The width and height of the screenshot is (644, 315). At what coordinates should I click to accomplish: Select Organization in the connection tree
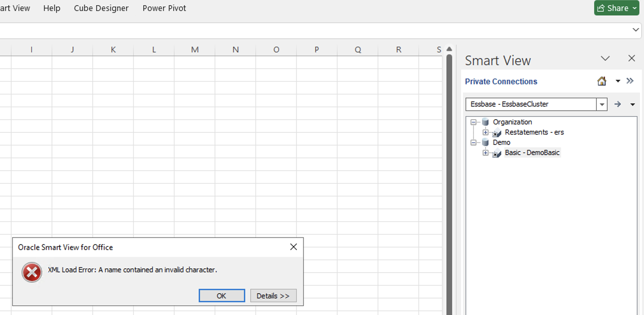point(512,122)
